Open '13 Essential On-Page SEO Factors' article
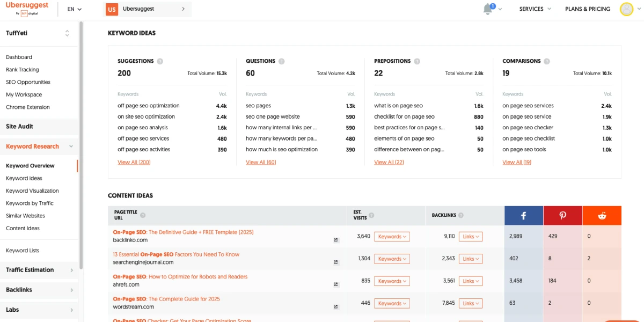The image size is (644, 322). 176,254
